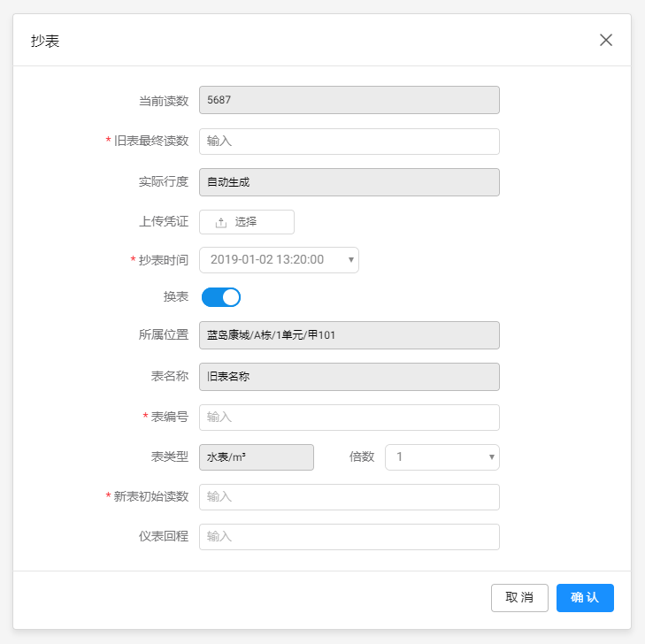Click the 表名称 field showing 旧表名称
This screenshot has width=645, height=644.
click(349, 377)
